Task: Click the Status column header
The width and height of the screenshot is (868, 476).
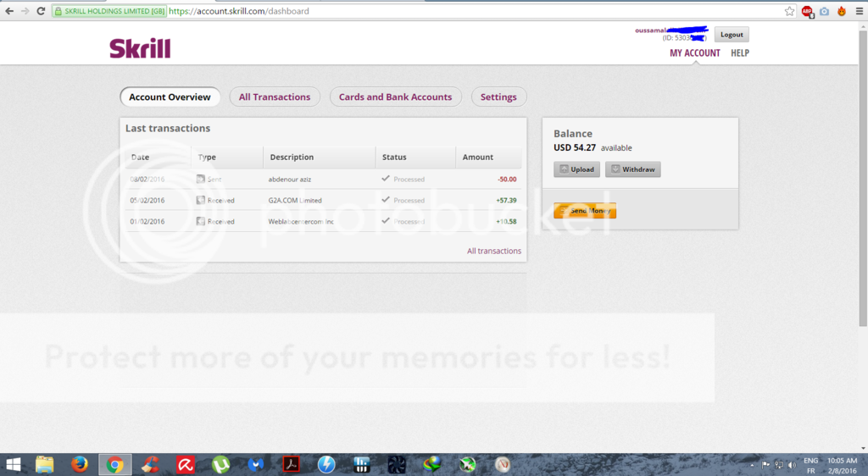Action: [415, 157]
